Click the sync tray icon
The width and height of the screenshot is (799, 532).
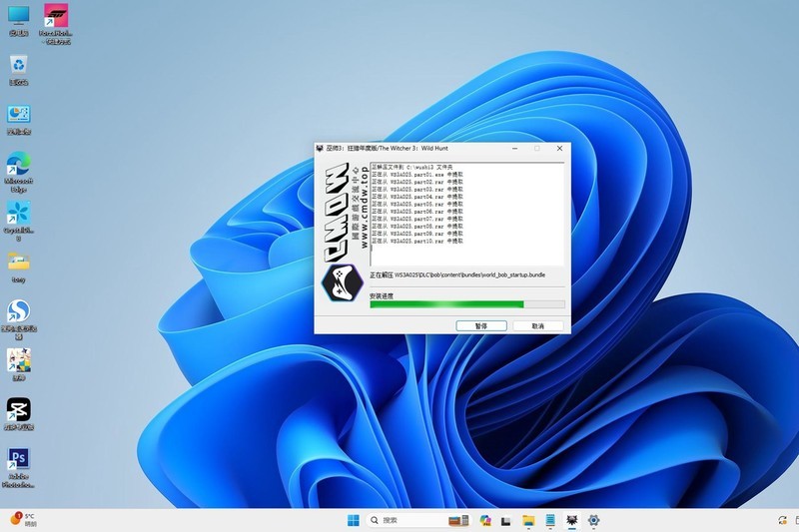pos(782,520)
